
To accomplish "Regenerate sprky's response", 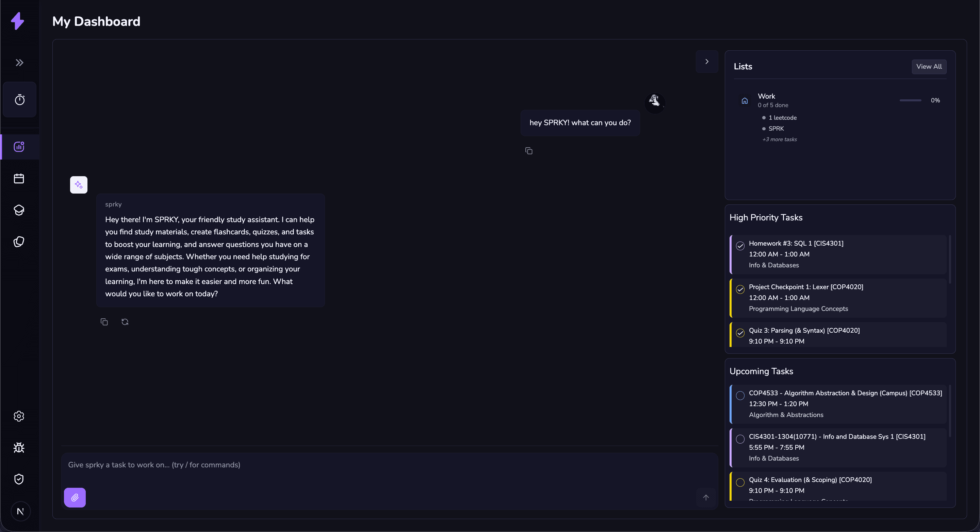I will [125, 322].
